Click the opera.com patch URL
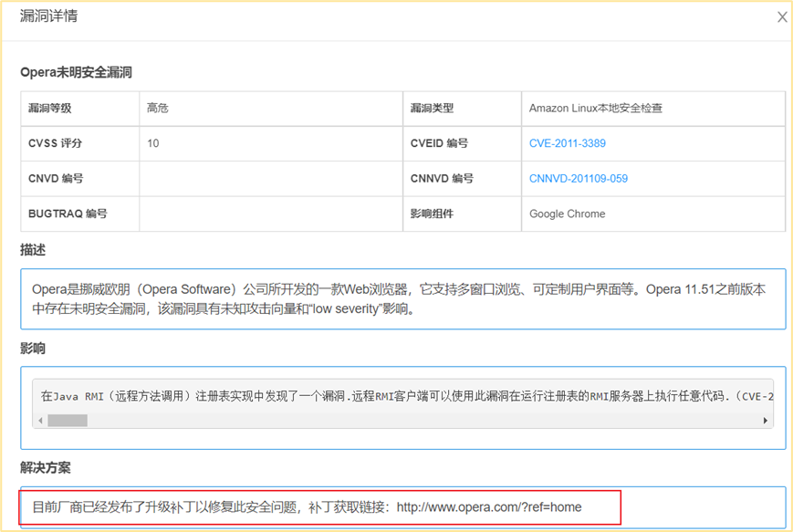This screenshot has height=532, width=793. point(488,507)
